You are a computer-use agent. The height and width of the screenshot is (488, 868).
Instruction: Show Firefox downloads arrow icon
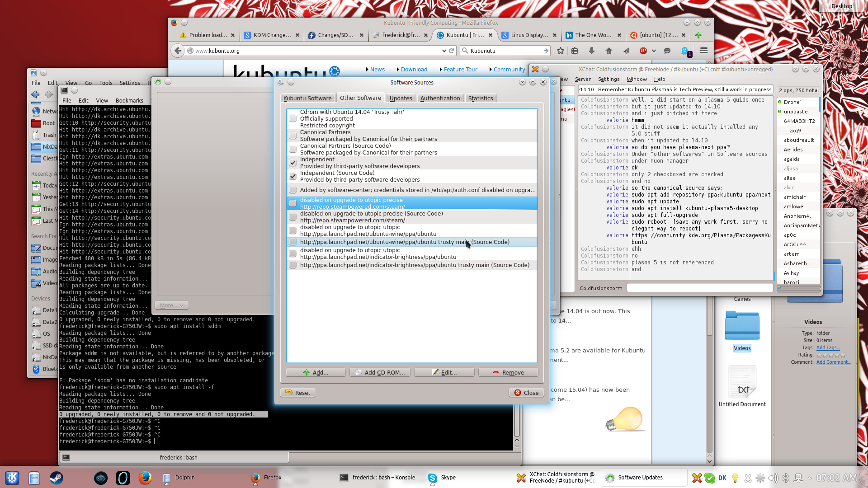pos(591,51)
